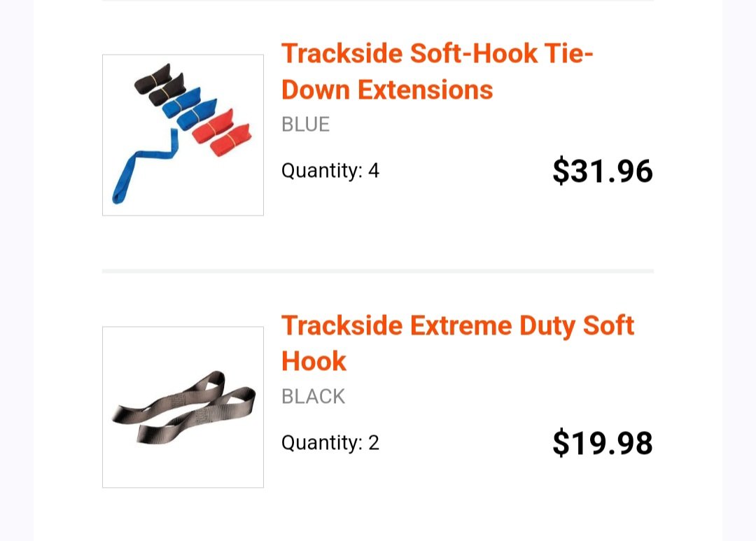The width and height of the screenshot is (756, 541).
Task: Click the upper gray soft hook strap
Action: click(x=169, y=397)
